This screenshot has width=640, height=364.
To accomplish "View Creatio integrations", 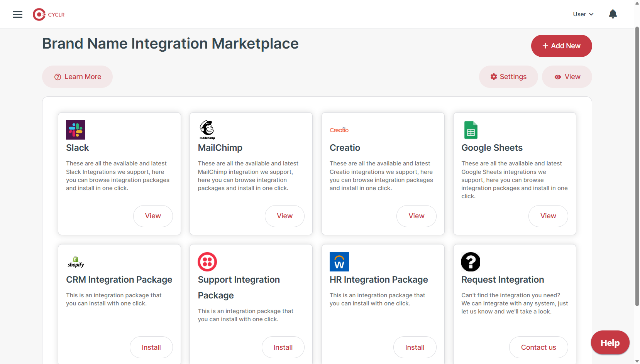I will (417, 216).
